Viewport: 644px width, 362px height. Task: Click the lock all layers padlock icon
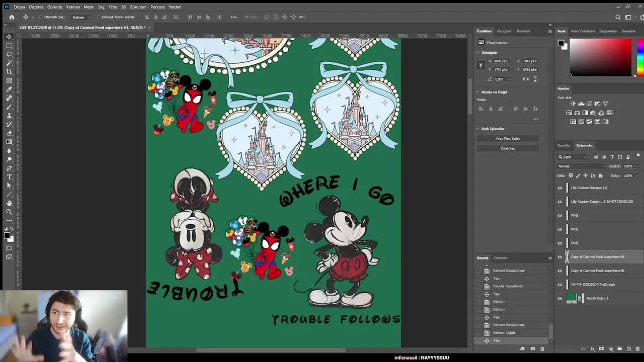600,175
